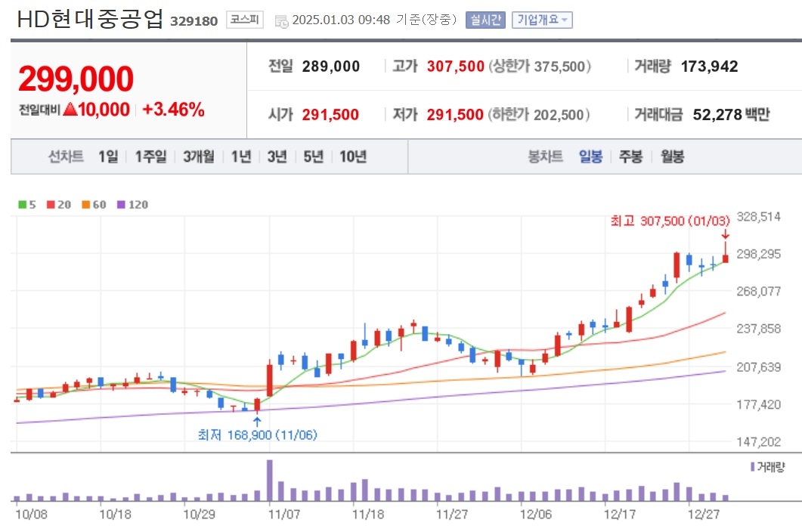Click the 하한가 202,500 text

coord(539,115)
